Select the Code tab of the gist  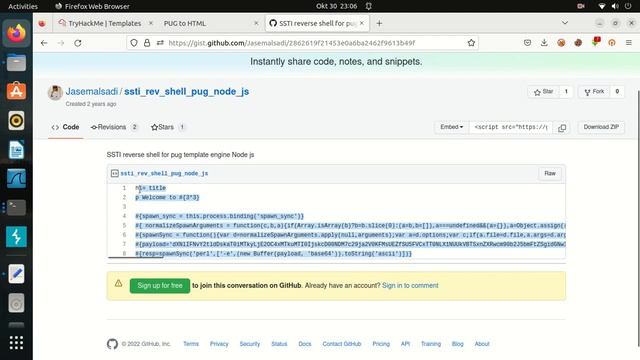pos(65,127)
